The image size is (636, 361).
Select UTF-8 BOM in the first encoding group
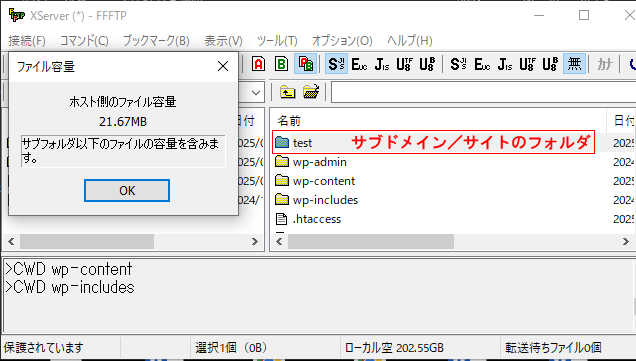point(427,64)
